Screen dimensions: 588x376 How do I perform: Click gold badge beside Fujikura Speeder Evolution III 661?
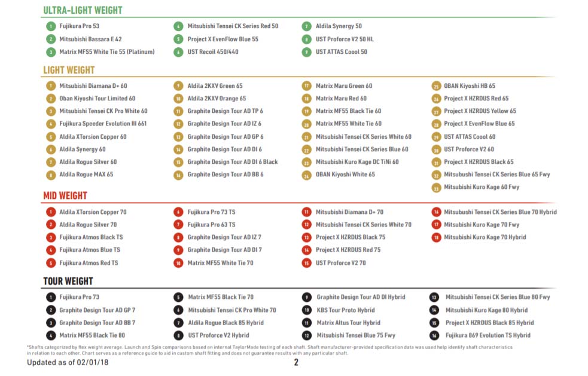point(51,124)
